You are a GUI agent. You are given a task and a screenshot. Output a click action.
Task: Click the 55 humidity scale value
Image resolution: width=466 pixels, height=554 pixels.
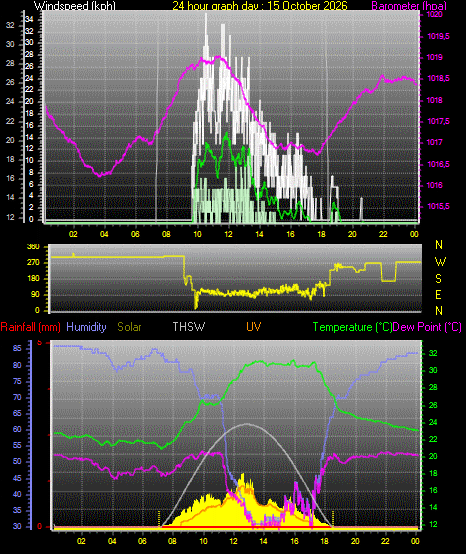pos(17,445)
